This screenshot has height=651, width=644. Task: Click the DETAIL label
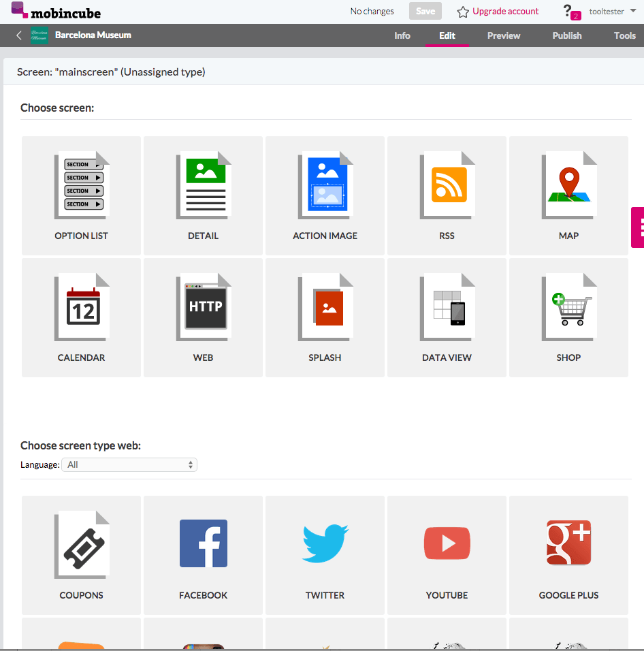204,236
